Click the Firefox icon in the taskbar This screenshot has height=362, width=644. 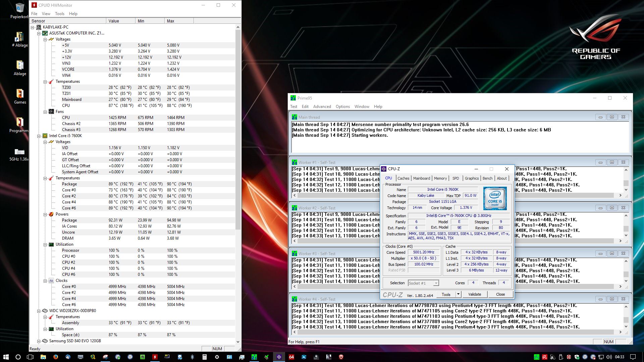coord(55,357)
